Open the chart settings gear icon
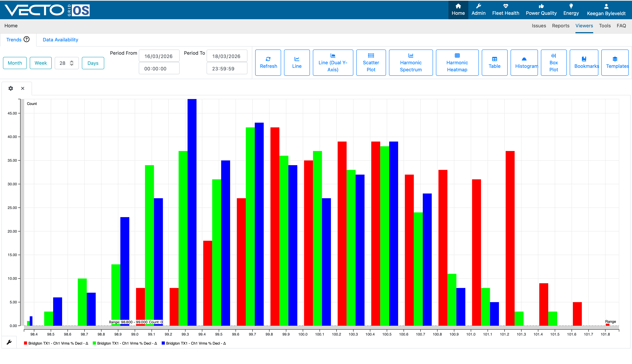Image resolution: width=632 pixels, height=364 pixels. coord(11,88)
